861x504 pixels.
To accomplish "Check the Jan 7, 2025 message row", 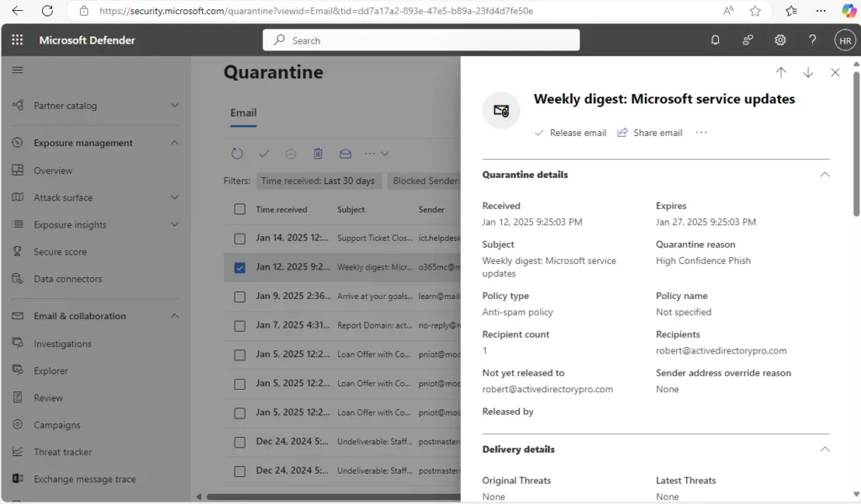I will pos(240,326).
